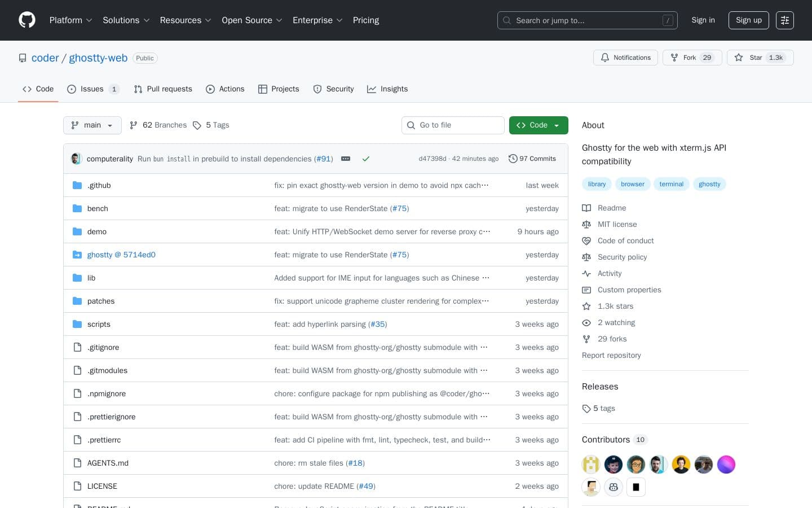Click the Go to file search box

(453, 125)
